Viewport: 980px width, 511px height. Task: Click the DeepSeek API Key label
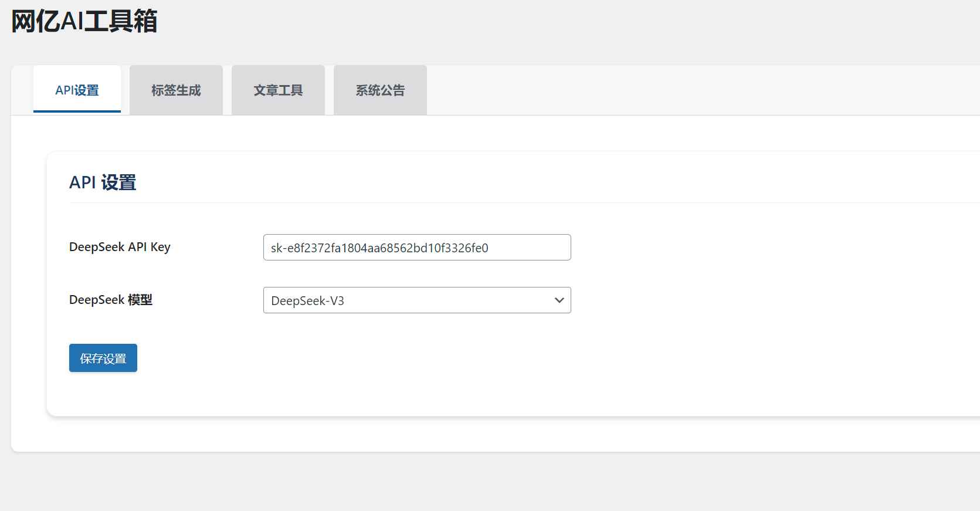[120, 247]
